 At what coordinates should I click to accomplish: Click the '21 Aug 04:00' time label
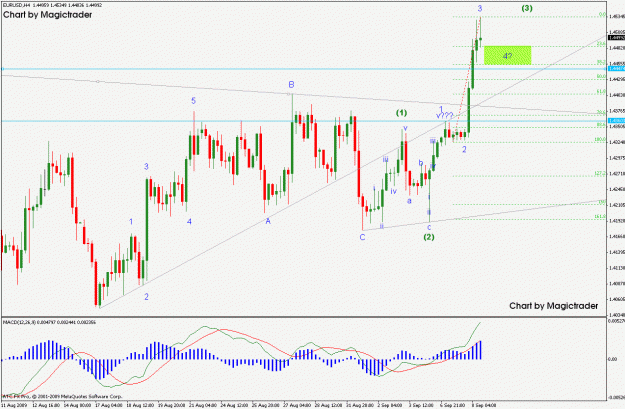[x=203, y=405]
